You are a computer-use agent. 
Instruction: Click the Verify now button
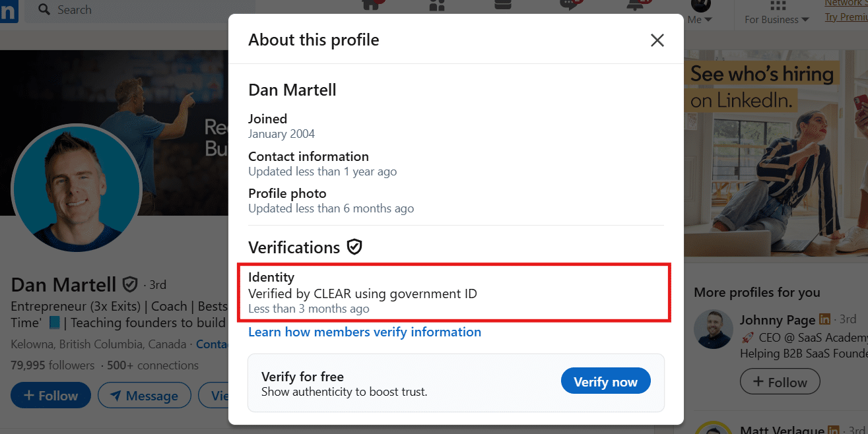coord(605,381)
